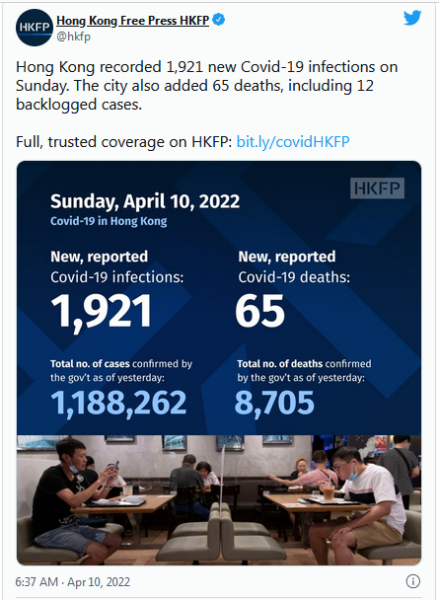Click the man in white shirt with mask
Viewport: 439px width, 600px height.
tap(356, 503)
